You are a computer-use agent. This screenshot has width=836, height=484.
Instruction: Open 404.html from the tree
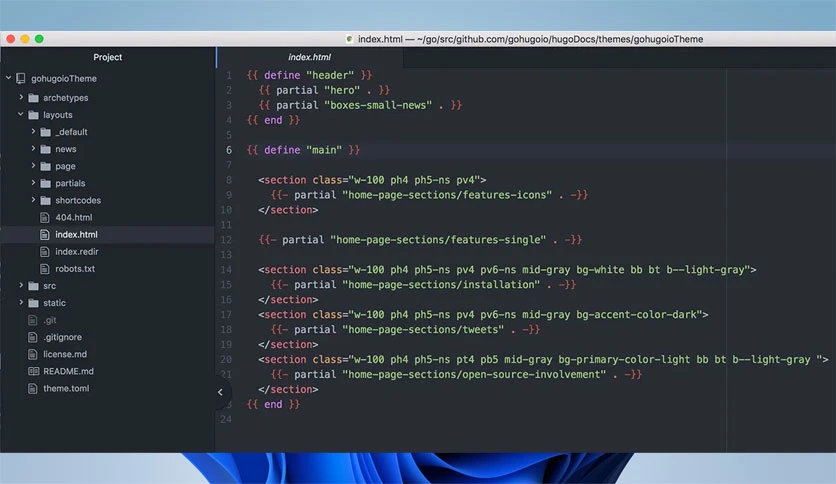pos(74,217)
